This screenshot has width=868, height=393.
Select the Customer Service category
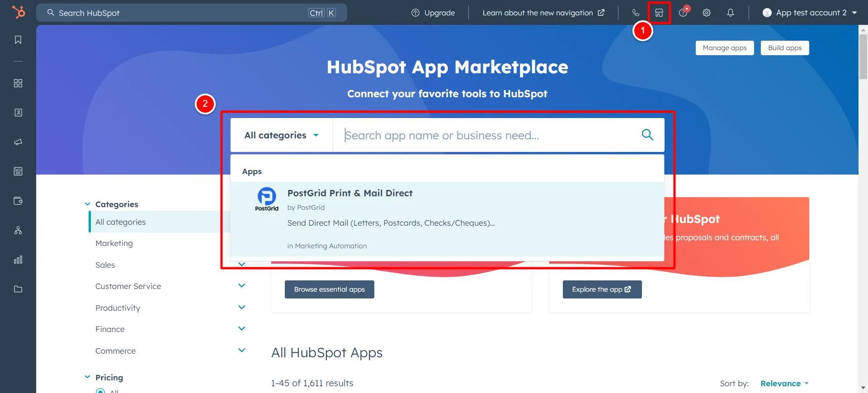(x=128, y=286)
